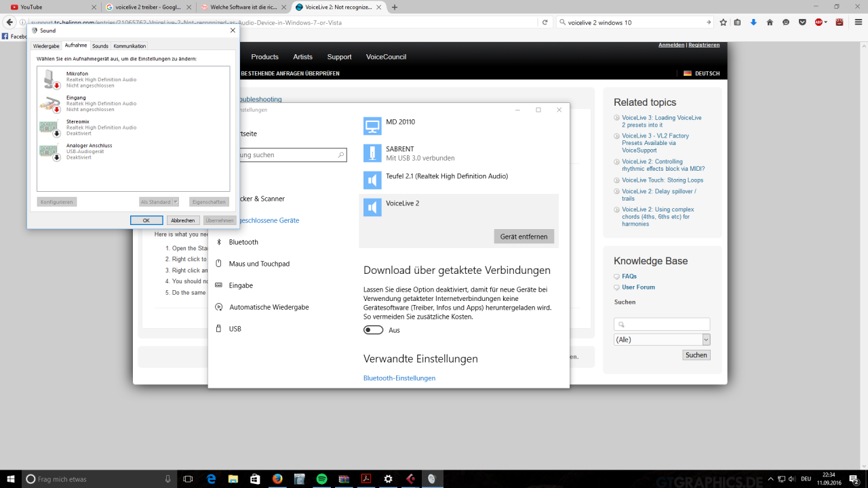
Task: Bookmark this page with the star icon
Action: (x=723, y=22)
